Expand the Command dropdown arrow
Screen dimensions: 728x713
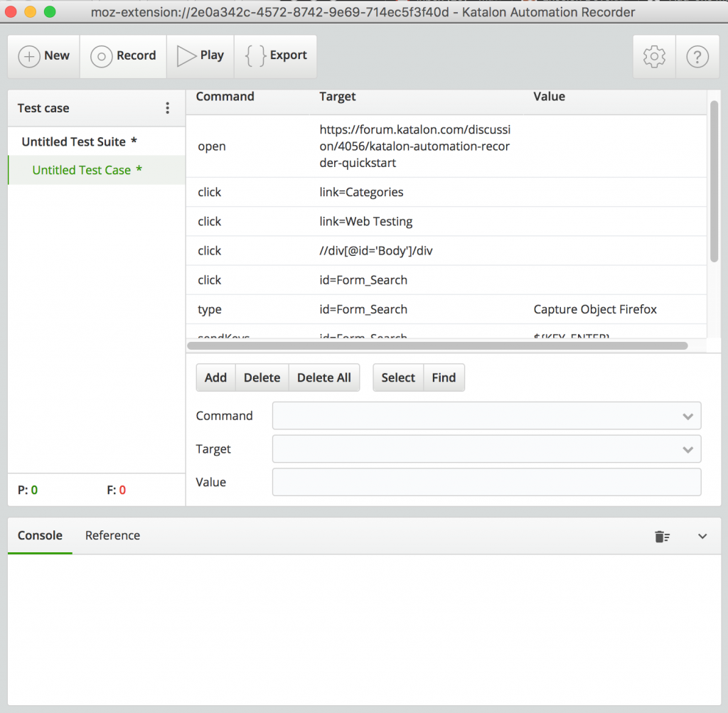687,417
